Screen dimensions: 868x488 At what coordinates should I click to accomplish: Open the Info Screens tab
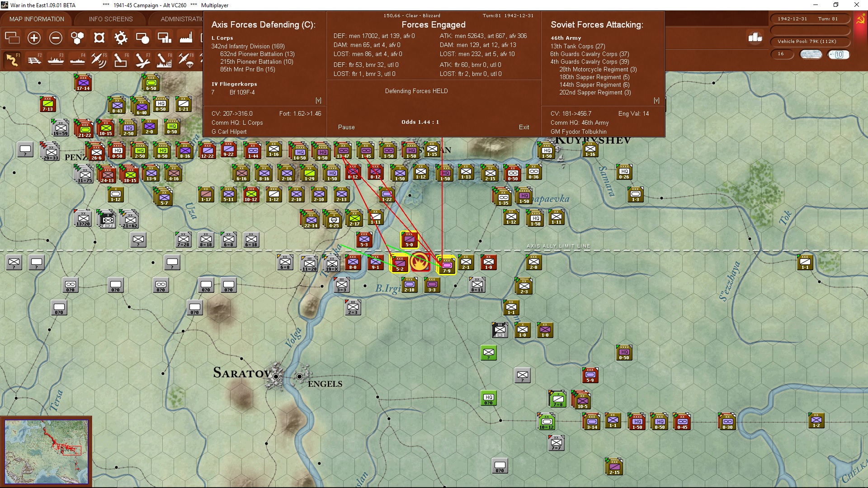111,19
